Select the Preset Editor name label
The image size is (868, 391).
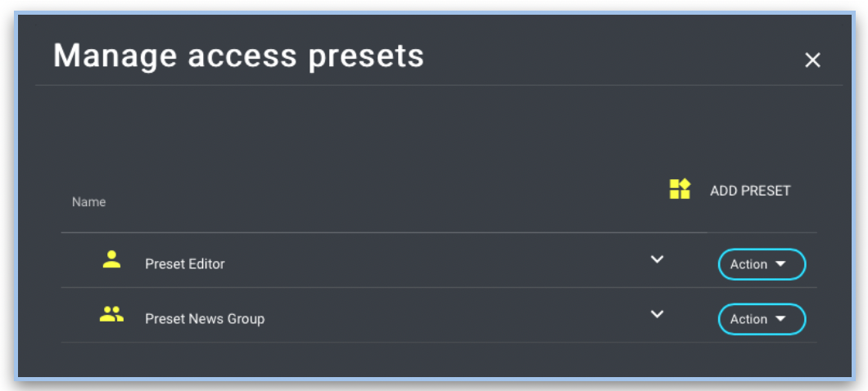185,264
